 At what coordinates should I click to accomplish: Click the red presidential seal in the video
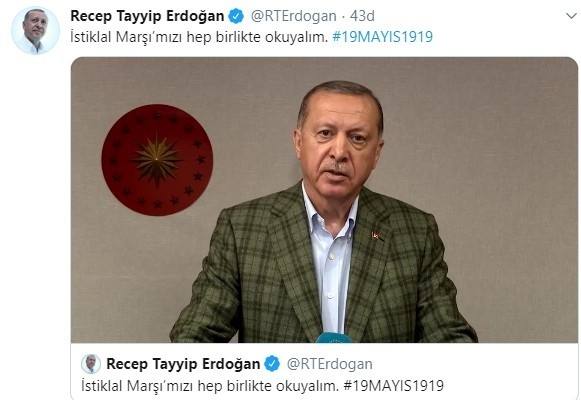[157, 160]
